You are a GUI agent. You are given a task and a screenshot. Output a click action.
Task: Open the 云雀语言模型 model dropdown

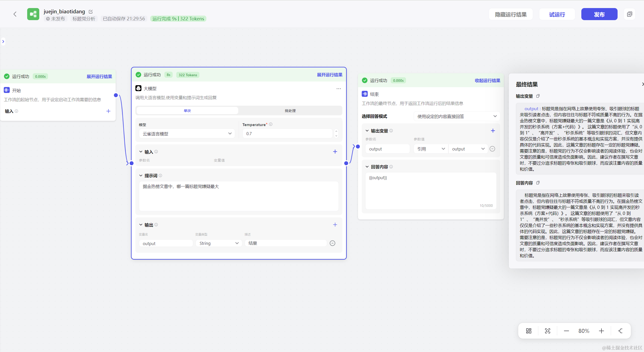(x=187, y=134)
